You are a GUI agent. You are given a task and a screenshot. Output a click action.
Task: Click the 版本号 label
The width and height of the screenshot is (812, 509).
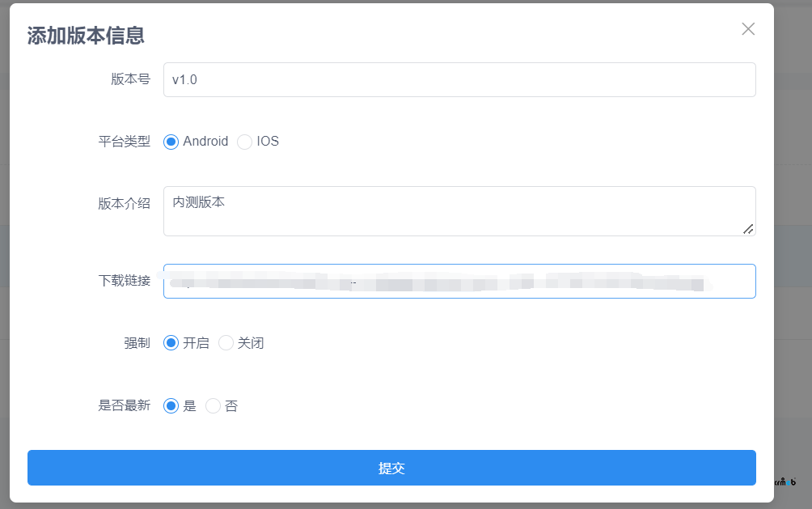click(130, 78)
